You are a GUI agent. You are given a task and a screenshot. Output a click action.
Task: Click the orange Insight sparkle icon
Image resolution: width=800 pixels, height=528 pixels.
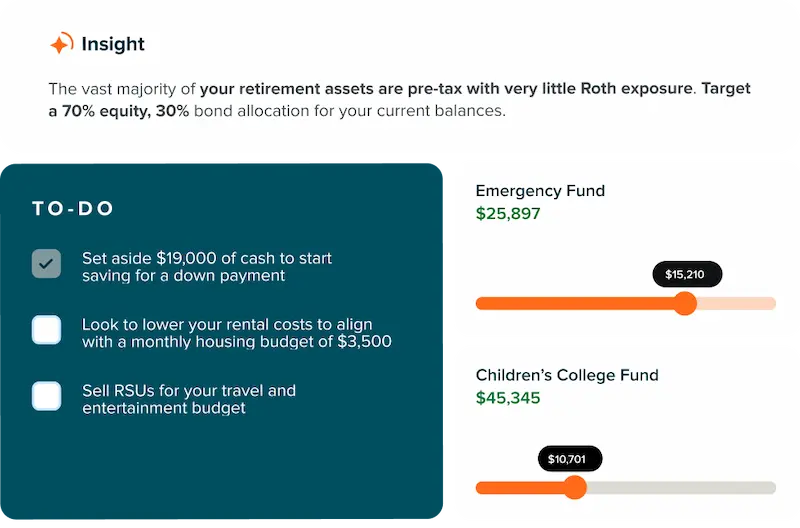click(x=61, y=44)
